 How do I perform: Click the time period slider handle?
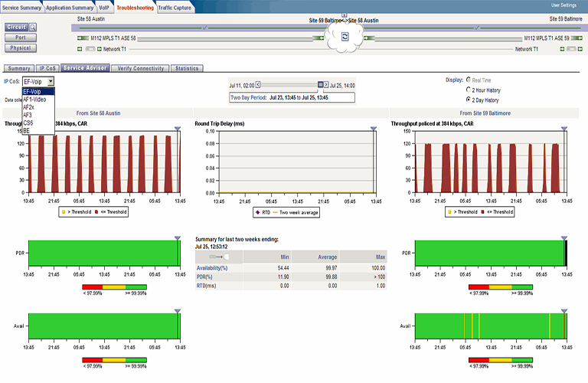[320, 85]
